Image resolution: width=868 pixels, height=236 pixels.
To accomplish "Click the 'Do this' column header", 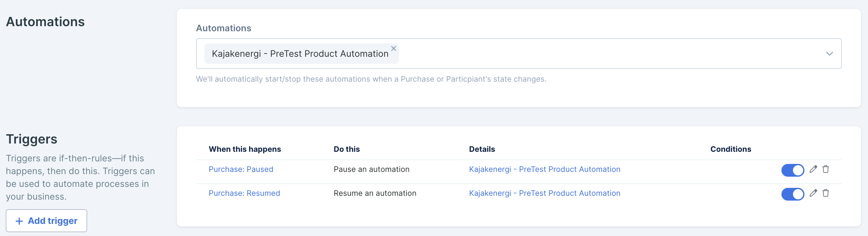I will (346, 149).
